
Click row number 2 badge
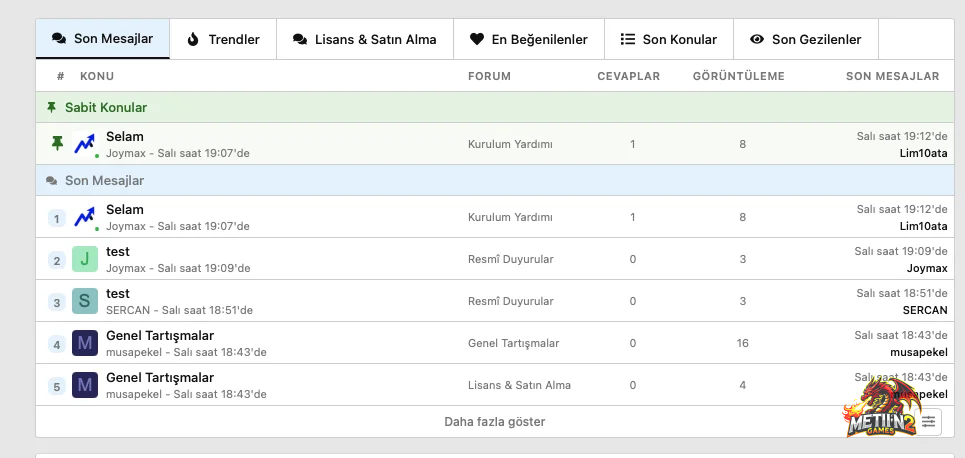tap(57, 260)
